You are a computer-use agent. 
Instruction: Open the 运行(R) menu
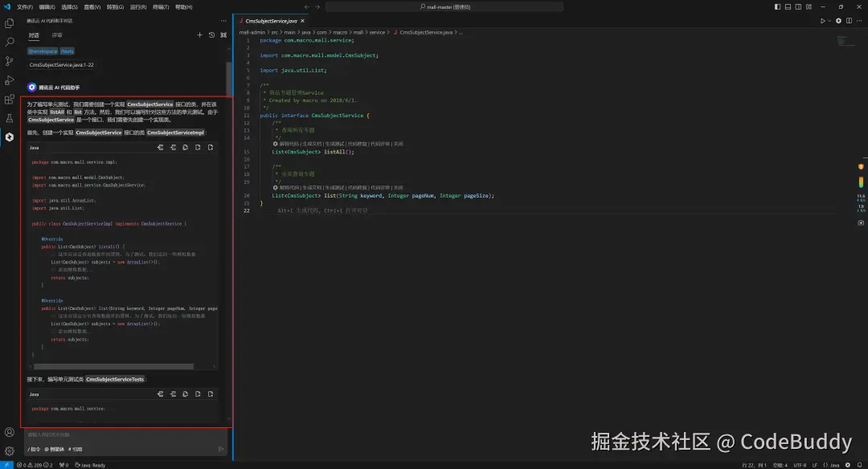point(138,7)
